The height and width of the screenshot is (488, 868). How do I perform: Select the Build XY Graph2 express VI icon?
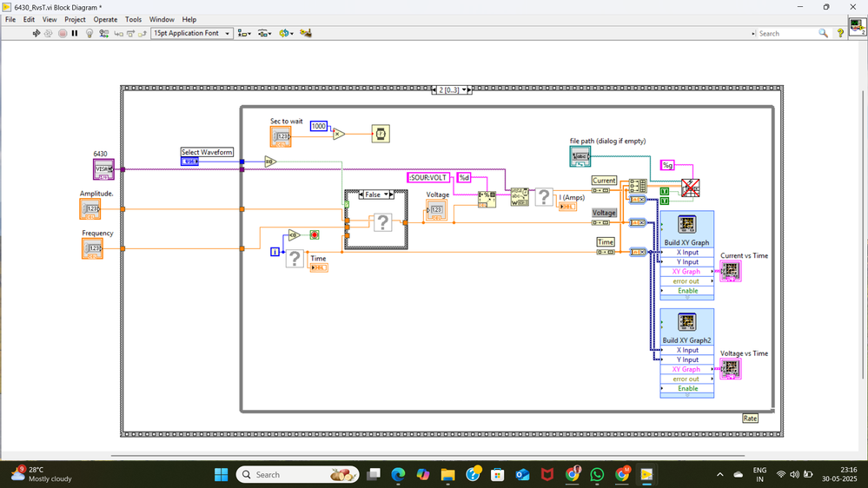click(687, 322)
